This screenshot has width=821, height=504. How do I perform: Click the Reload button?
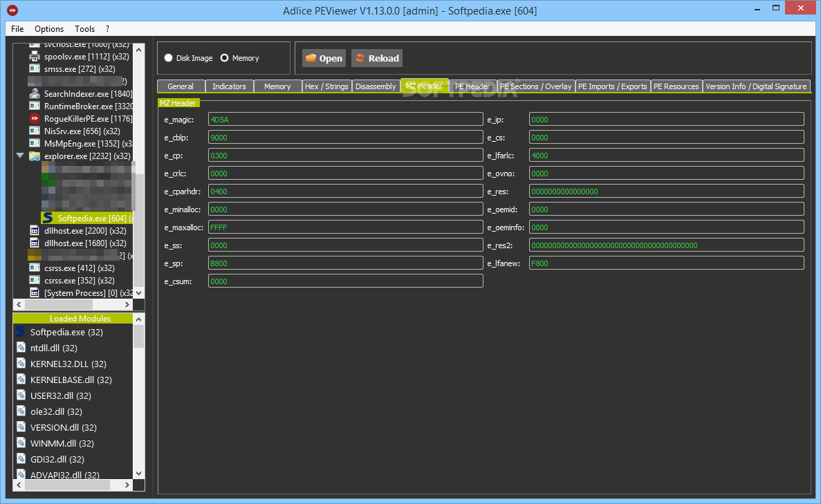tap(378, 58)
